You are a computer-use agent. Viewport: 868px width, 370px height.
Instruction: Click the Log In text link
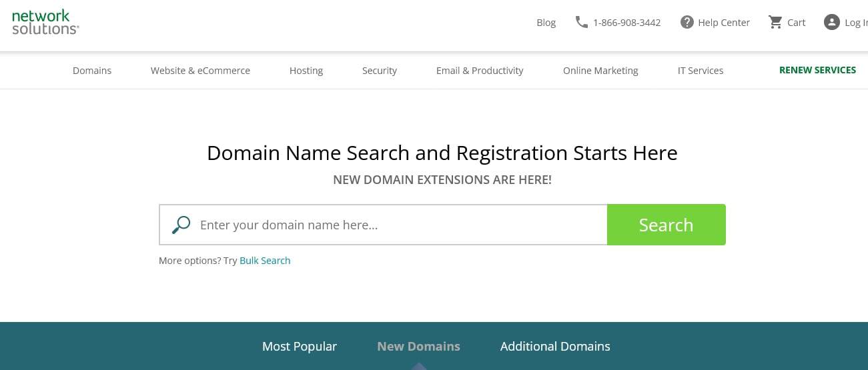pos(856,23)
